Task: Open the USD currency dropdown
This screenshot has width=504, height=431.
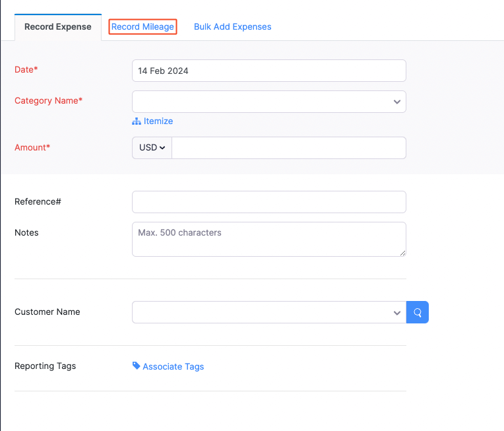Action: coord(152,148)
